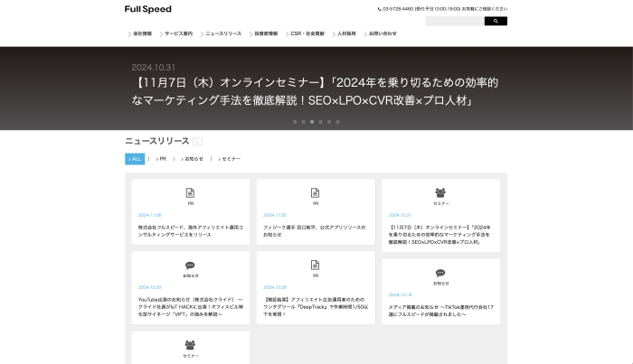Click the Full Speed logo

[147, 9]
